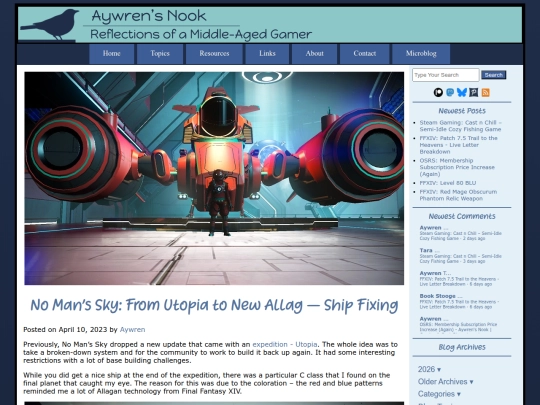Open the orange RSS feed icon
The image size is (540, 405).
coord(486,92)
